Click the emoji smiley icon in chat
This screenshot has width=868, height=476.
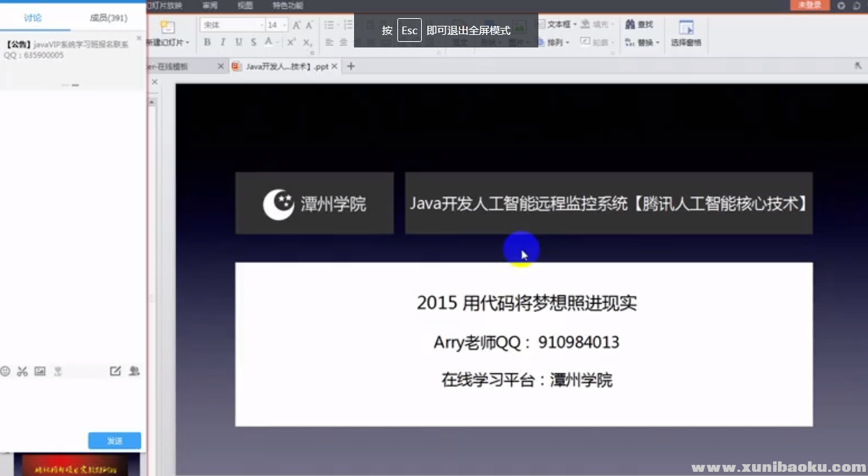[6, 371]
